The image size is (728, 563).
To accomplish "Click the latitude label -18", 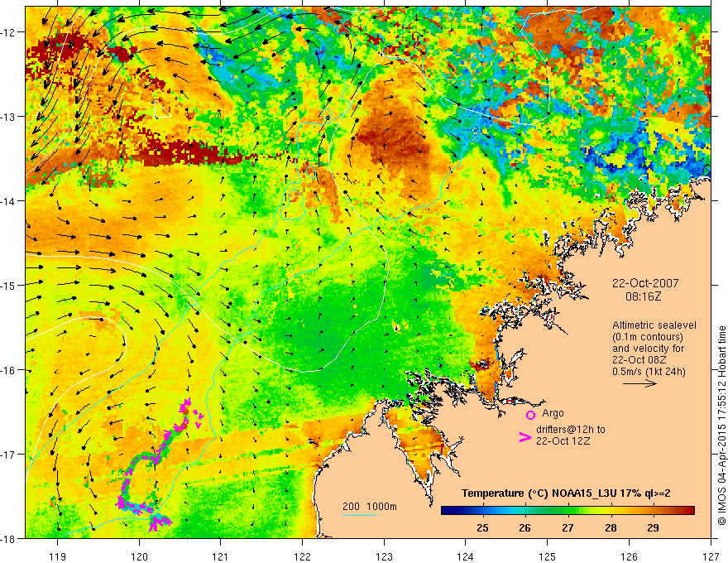I will (8, 539).
